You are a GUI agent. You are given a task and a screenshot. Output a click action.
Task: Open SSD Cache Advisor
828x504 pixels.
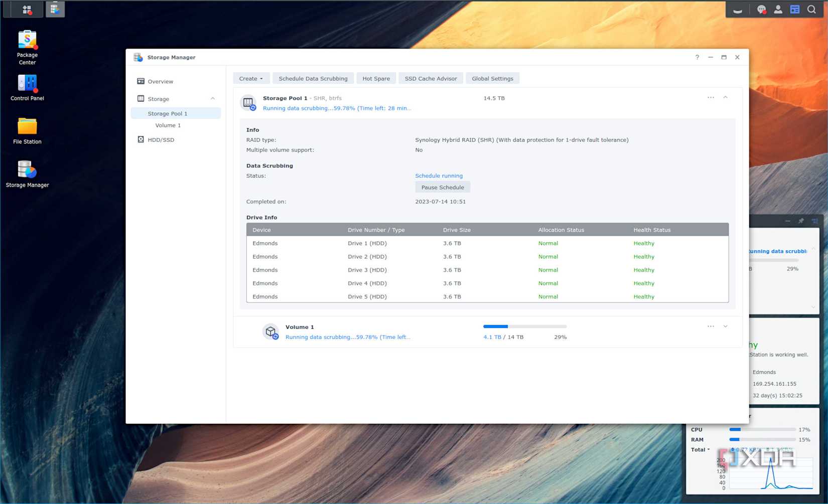(431, 79)
